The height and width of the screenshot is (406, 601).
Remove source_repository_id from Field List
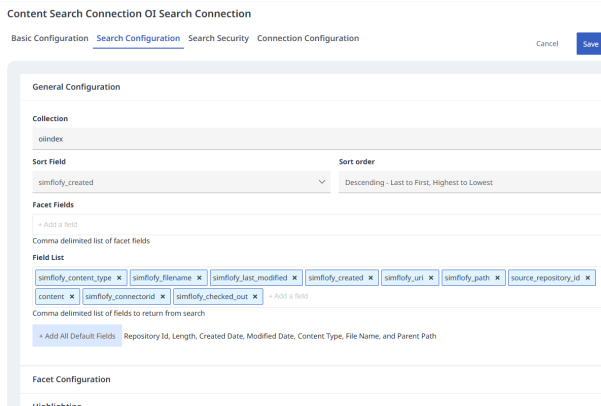pos(588,278)
